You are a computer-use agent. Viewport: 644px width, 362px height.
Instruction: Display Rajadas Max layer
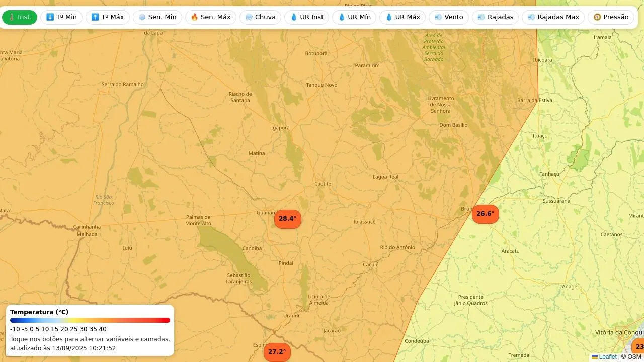553,17
